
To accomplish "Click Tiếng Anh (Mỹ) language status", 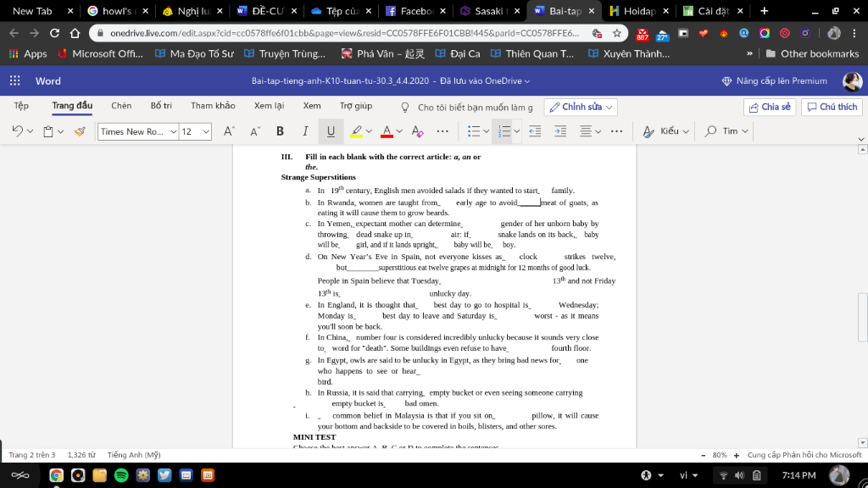I will (134, 455).
